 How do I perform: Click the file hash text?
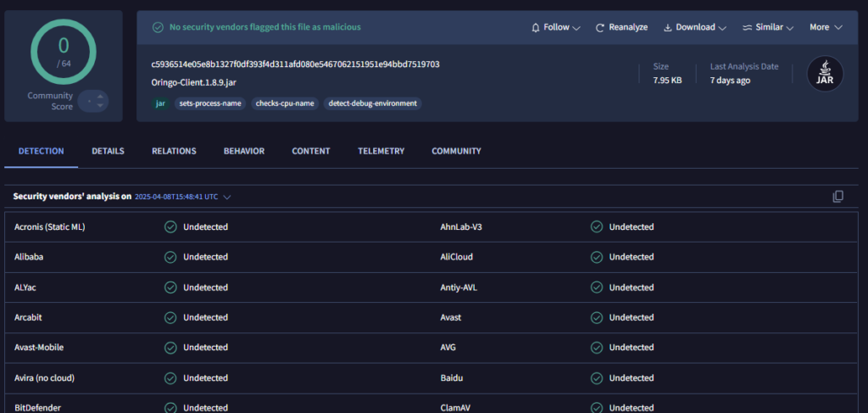click(295, 64)
